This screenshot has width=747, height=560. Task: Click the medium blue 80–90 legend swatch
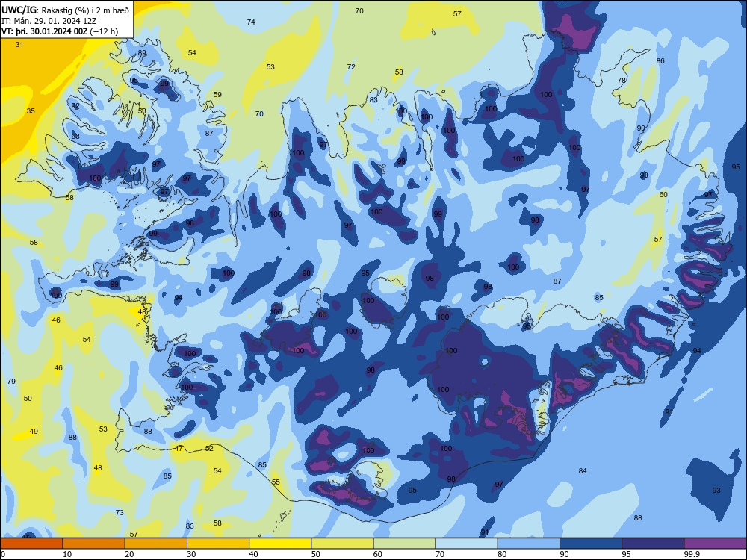pos(529,544)
